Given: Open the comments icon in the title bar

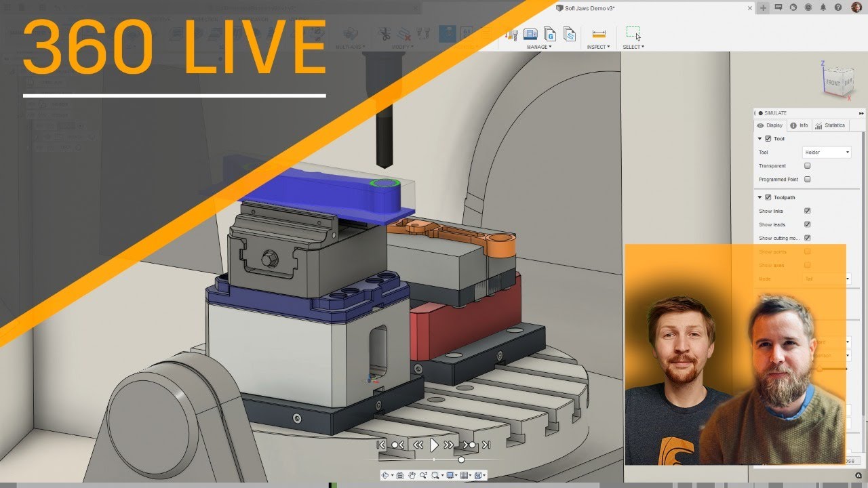Looking at the screenshot, I should pyautogui.click(x=778, y=7).
